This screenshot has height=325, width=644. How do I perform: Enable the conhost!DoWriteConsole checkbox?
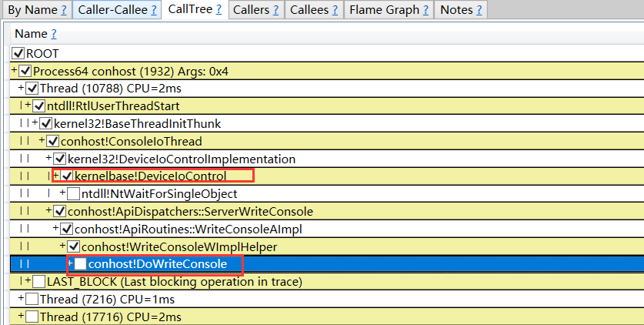[80, 264]
